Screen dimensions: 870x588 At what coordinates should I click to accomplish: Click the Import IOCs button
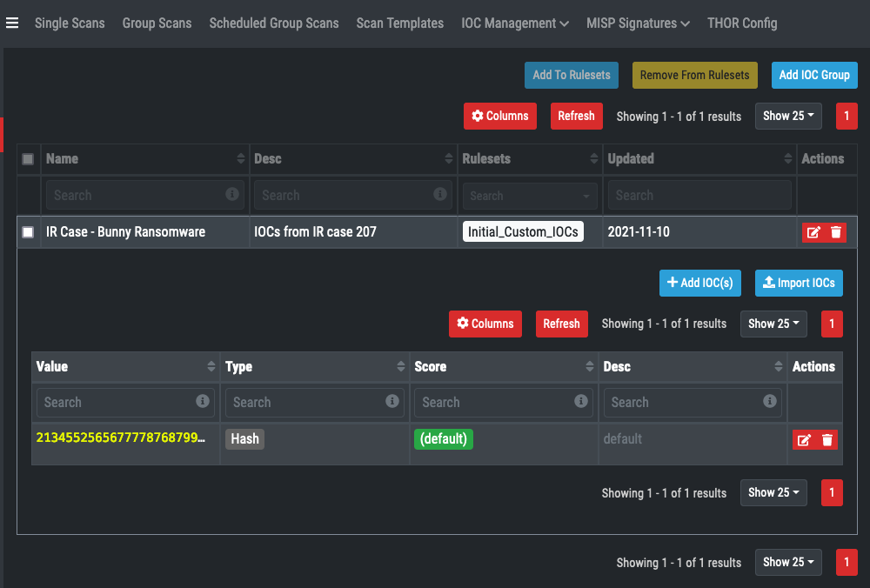coord(799,283)
